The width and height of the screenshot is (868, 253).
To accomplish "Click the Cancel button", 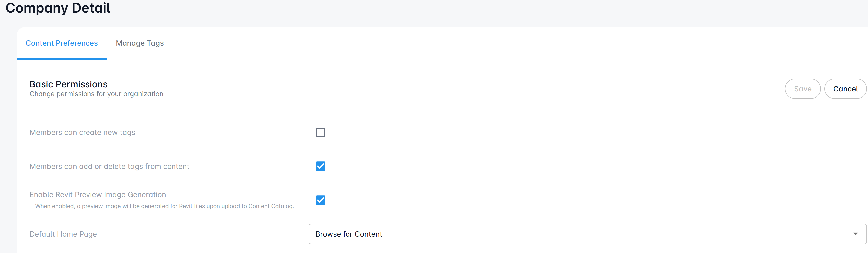I will 845,89.
